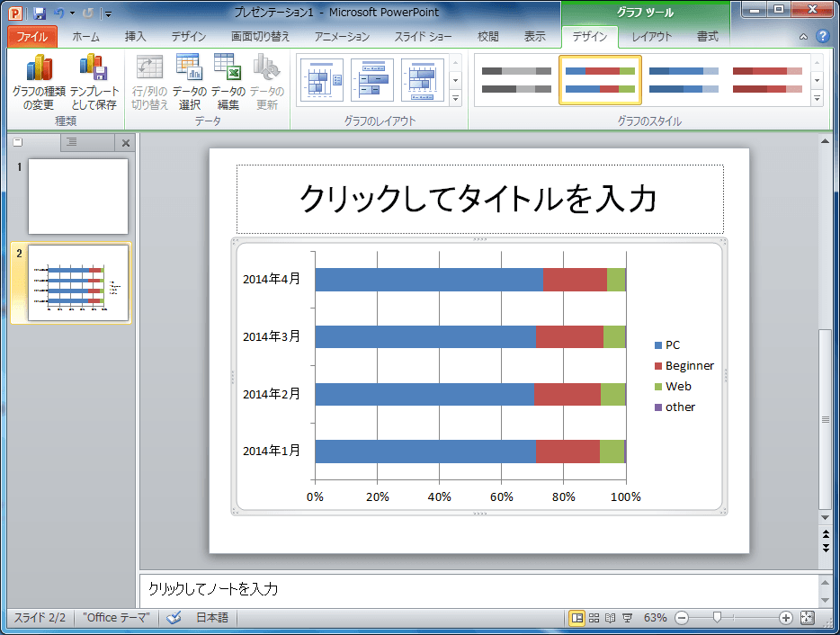The width and height of the screenshot is (840, 635).
Task: Click slide editor vertical scrollbar thumb
Action: tap(825, 419)
